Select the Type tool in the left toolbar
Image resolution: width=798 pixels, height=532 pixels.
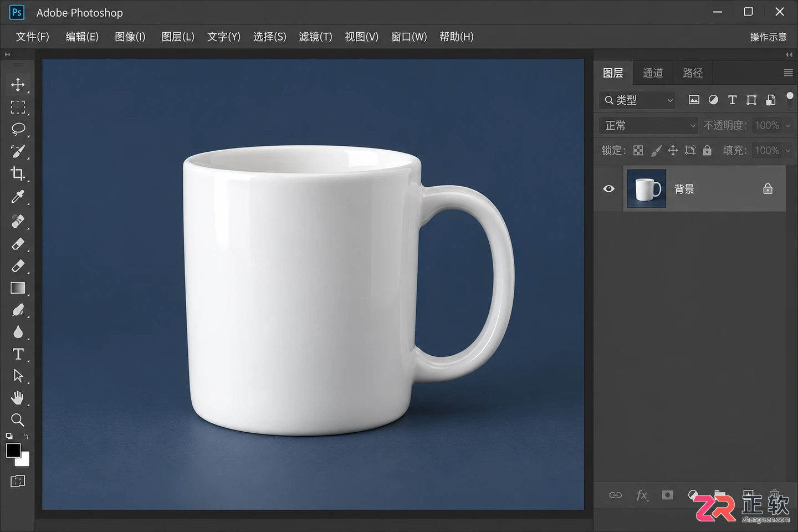[x=18, y=354]
